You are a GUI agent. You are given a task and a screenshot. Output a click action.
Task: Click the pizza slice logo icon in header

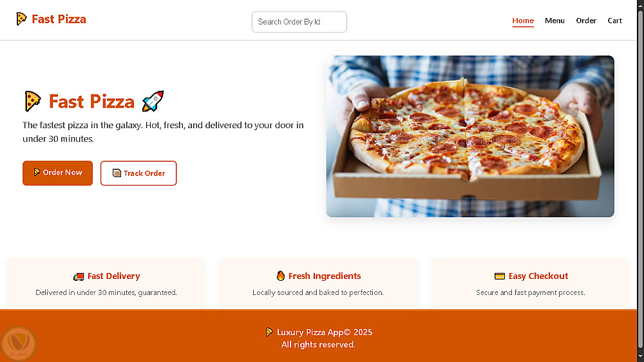click(21, 19)
